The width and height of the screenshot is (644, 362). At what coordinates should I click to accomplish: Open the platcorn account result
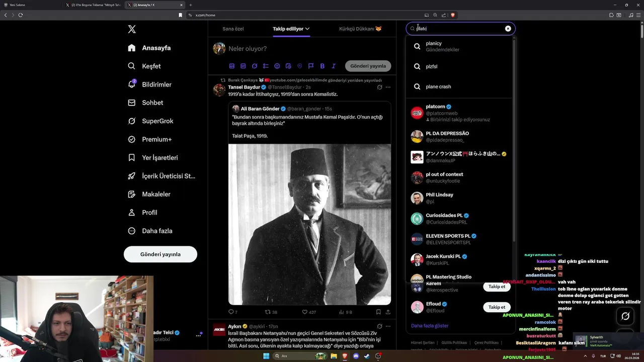point(459,113)
